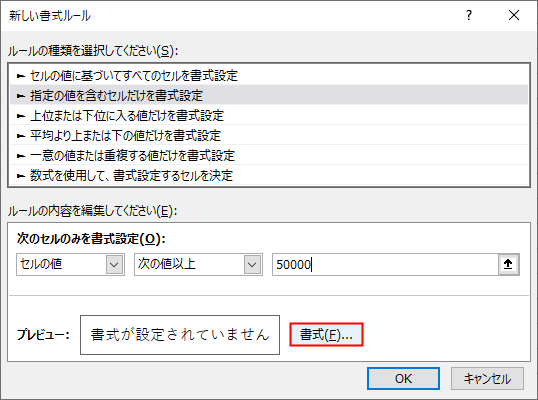Click the キャンセル button
Screen dimensions: 538x400
point(487,378)
